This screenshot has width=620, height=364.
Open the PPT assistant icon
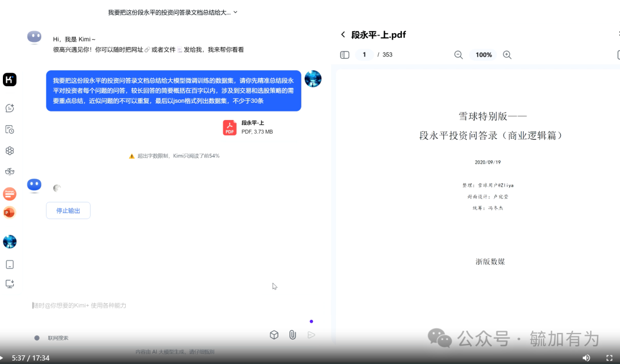[x=10, y=213]
